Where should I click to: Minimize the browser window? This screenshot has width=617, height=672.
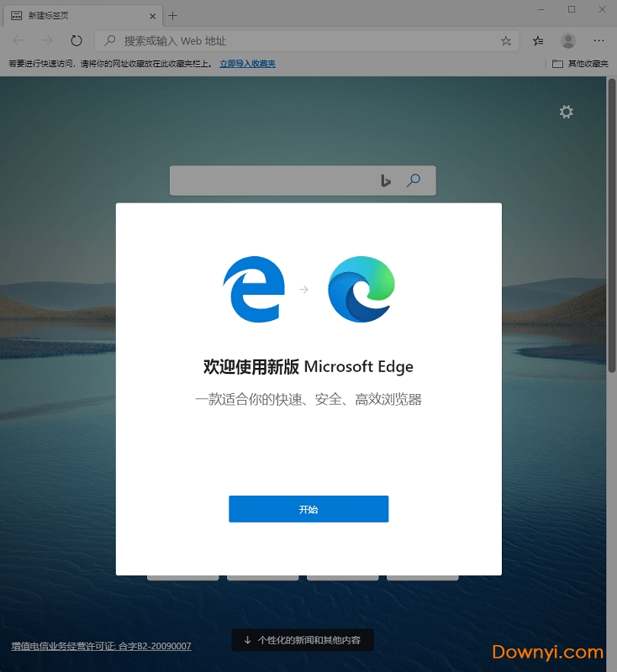point(541,9)
